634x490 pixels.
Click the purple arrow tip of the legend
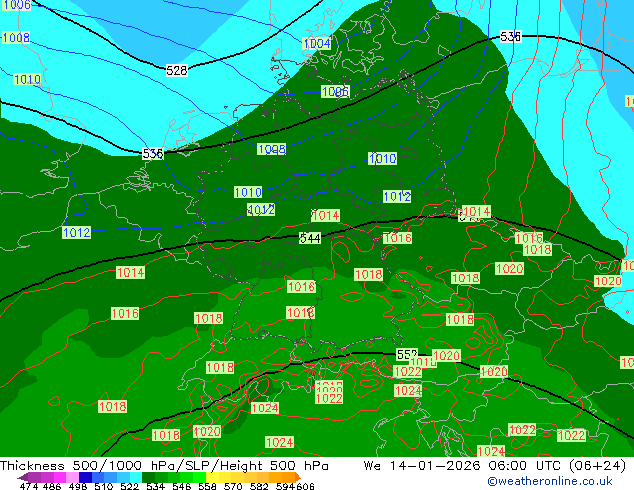point(22,477)
